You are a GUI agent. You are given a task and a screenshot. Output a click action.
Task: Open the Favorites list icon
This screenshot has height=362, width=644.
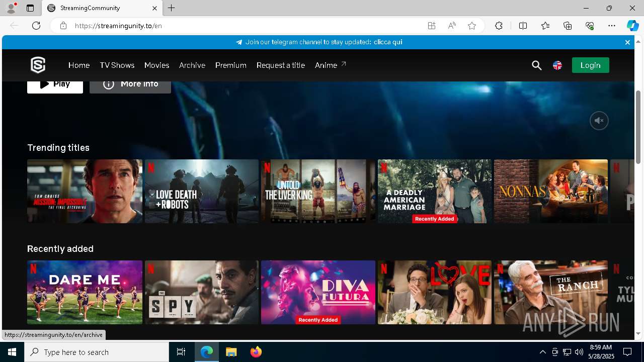click(545, 26)
